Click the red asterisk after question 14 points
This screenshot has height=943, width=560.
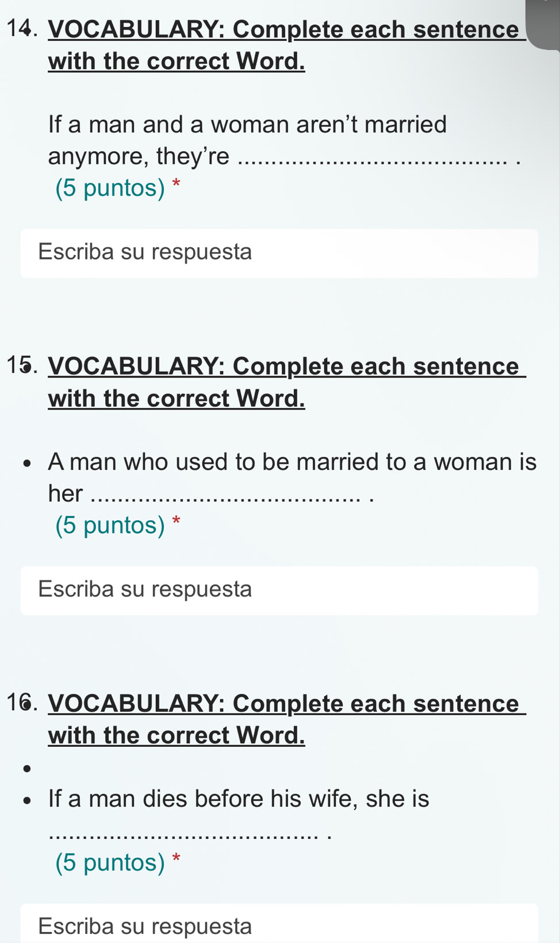pyautogui.click(x=175, y=185)
